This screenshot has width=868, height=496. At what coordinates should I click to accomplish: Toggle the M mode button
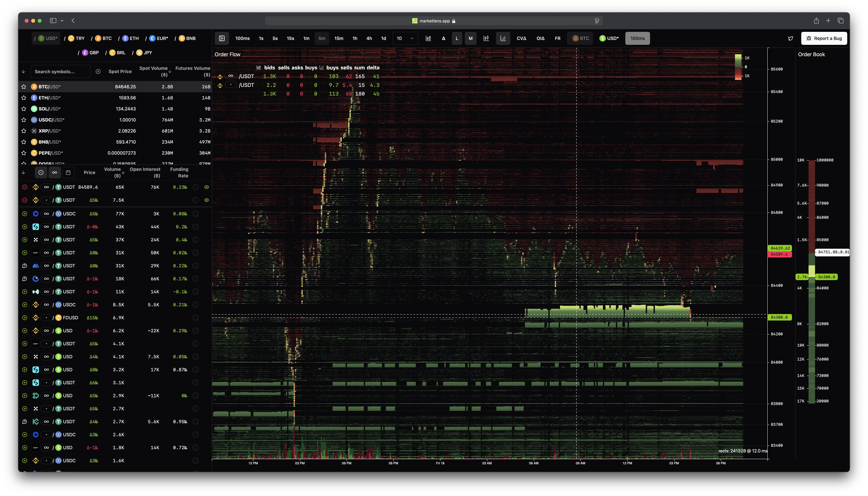click(470, 38)
